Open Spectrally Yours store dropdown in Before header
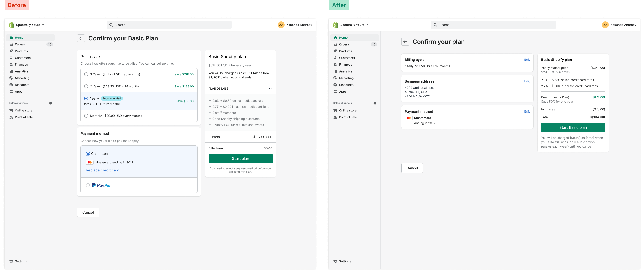 point(43,25)
